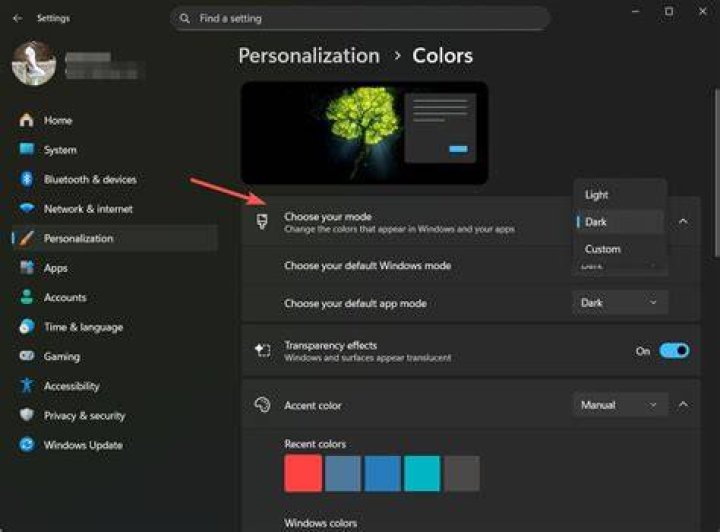The height and width of the screenshot is (532, 720).
Task: Click the Choose your default Windows mode label
Action: [367, 265]
